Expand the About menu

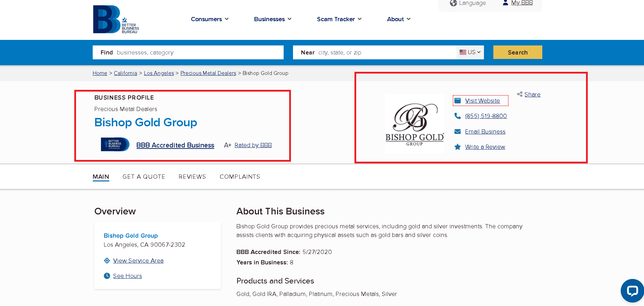click(399, 19)
